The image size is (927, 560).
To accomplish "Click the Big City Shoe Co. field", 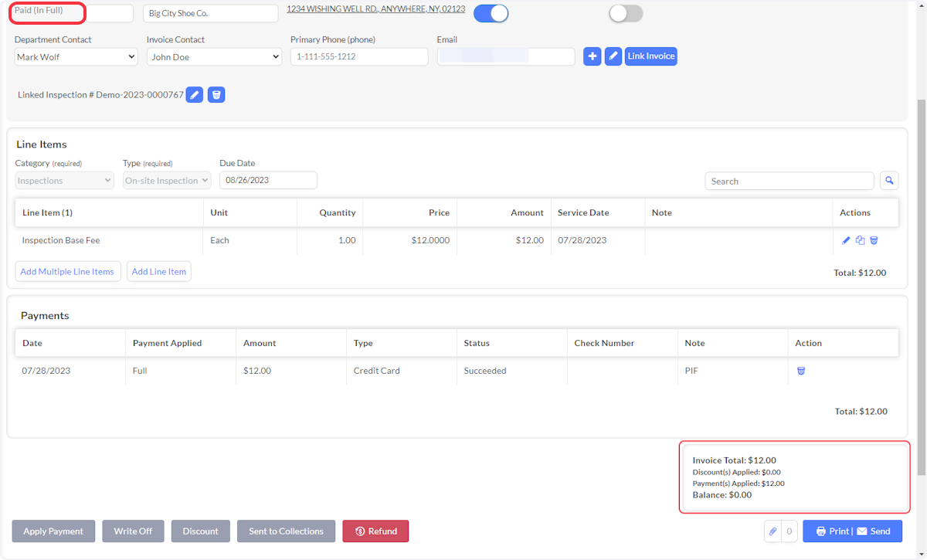I will [211, 13].
